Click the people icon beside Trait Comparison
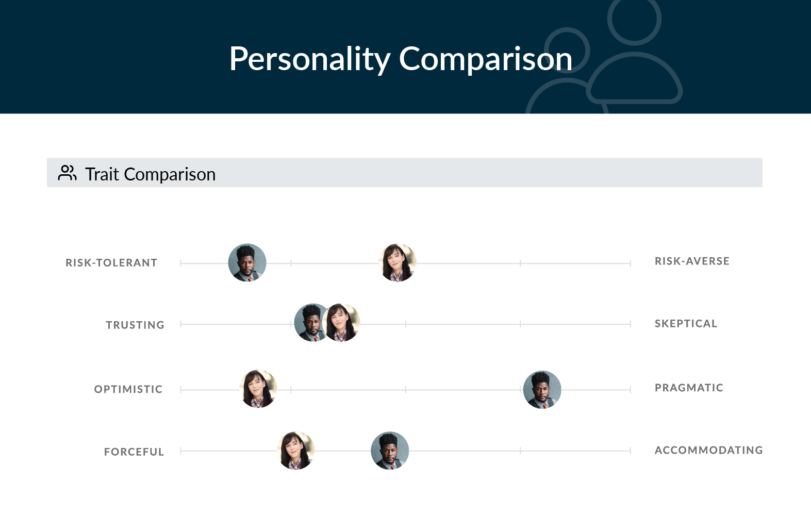This screenshot has width=811, height=532. click(x=67, y=173)
